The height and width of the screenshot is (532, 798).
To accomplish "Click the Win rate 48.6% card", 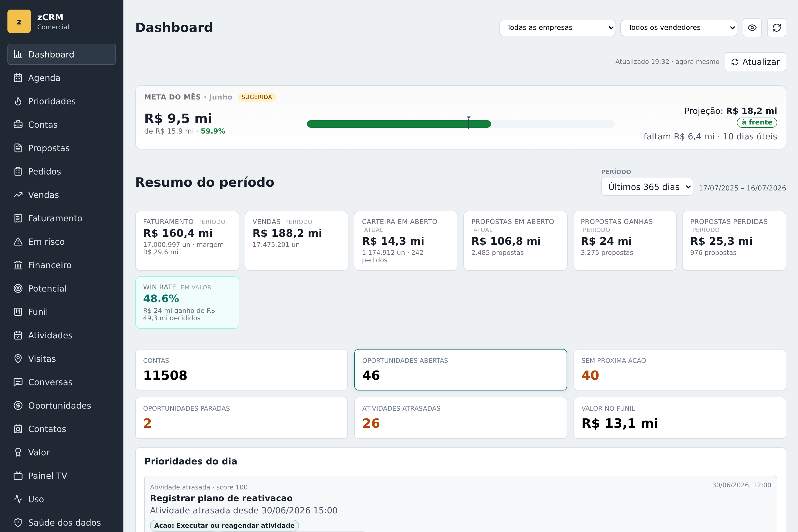I will (187, 302).
